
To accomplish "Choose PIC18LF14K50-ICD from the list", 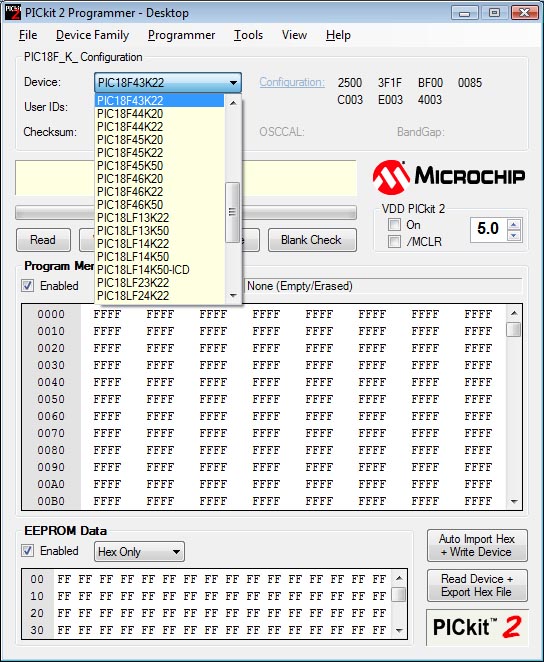I will 160,270.
